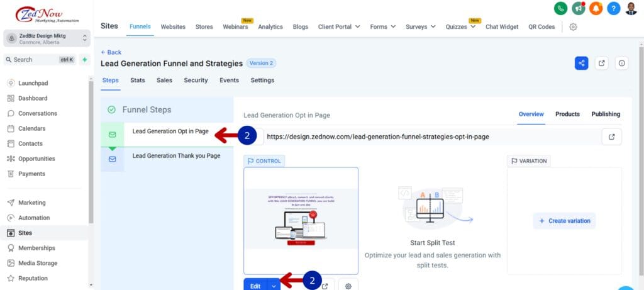Open the blue help question icon
The image size is (644, 290).
[x=614, y=8]
